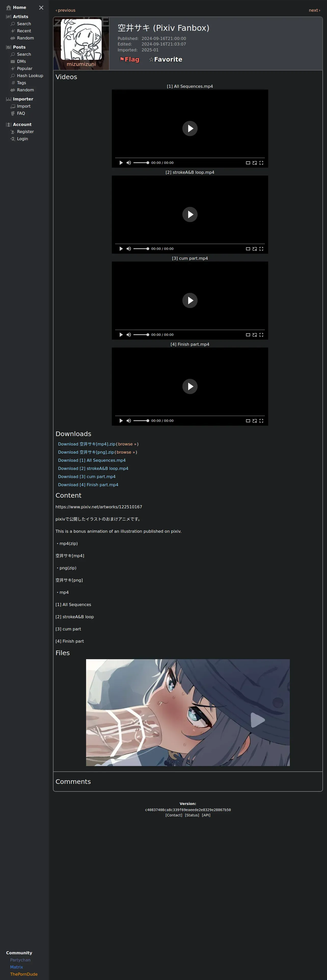Click the big play button on All Sequences video
This screenshot has width=327, height=980.
click(190, 128)
